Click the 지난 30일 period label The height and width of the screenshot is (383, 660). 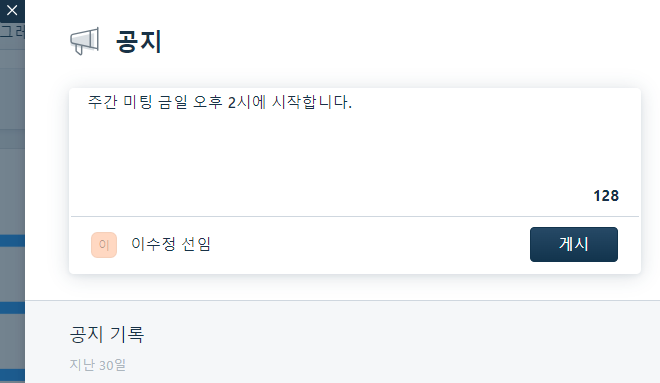[98, 365]
